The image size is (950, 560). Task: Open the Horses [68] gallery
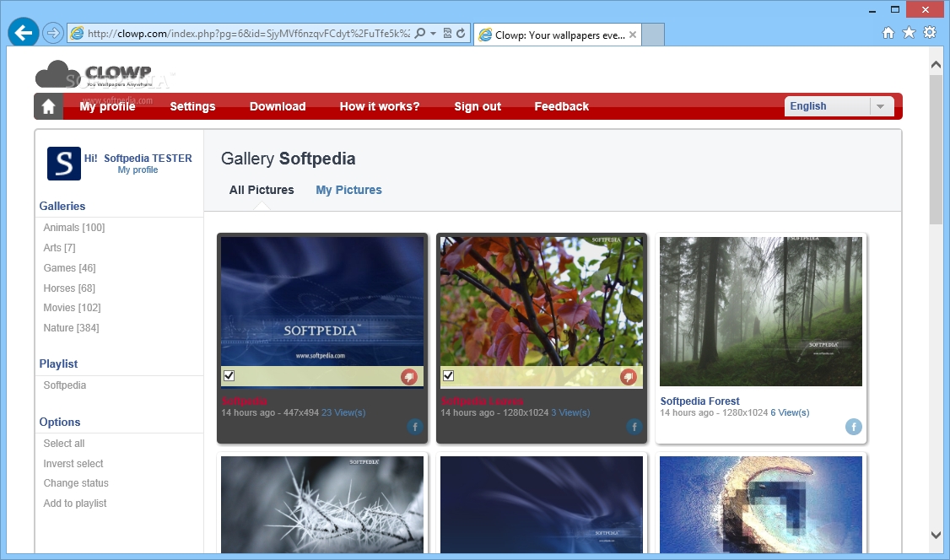pyautogui.click(x=69, y=288)
